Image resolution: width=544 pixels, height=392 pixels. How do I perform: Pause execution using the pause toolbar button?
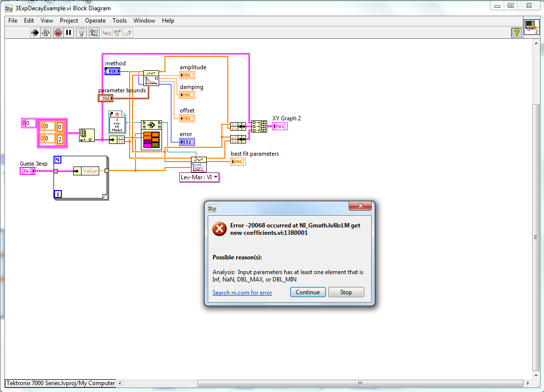pos(69,32)
